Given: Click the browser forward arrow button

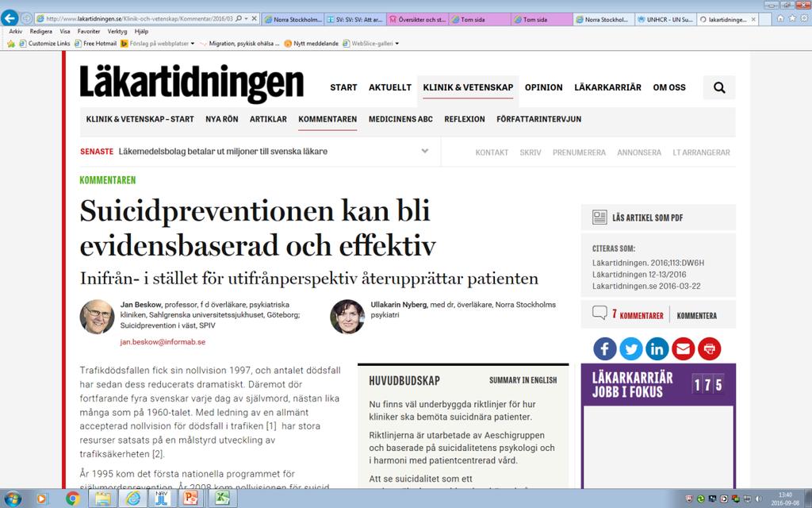Looking at the screenshot, I should 26,19.
